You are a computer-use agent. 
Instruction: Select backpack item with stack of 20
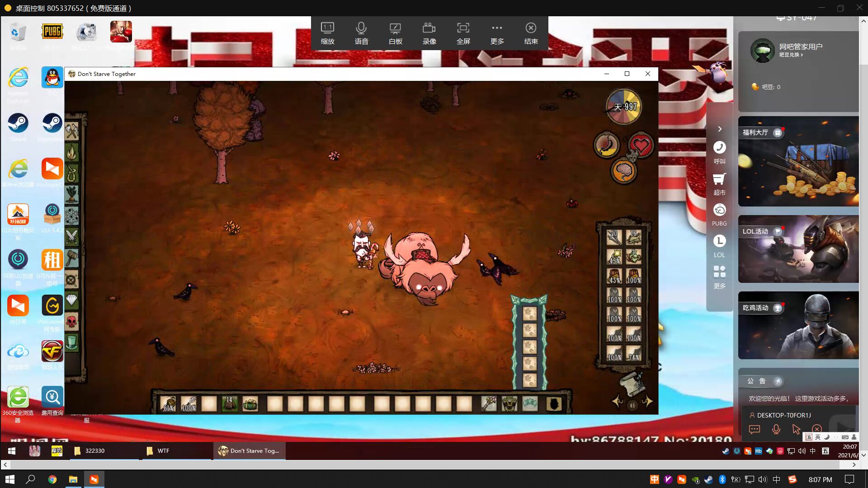pyautogui.click(x=614, y=237)
